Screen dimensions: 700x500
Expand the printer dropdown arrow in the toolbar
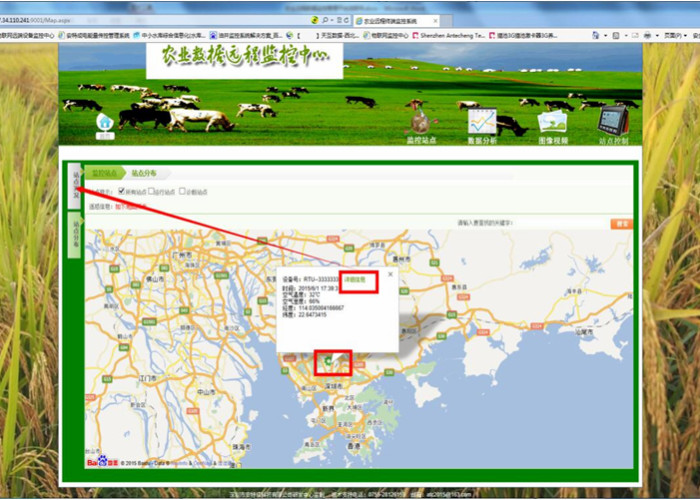pyautogui.click(x=657, y=36)
